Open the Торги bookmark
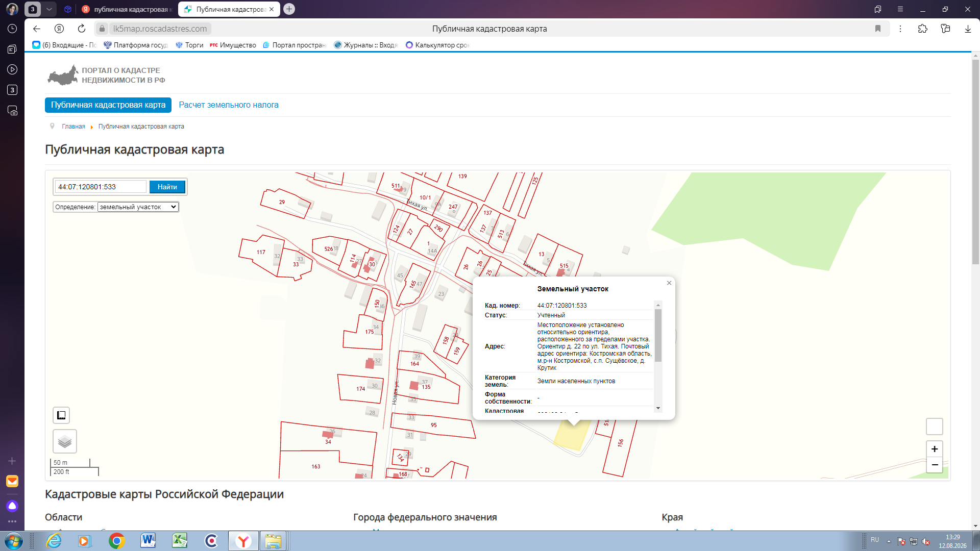Screen dimensions: 980x551 click(x=189, y=45)
